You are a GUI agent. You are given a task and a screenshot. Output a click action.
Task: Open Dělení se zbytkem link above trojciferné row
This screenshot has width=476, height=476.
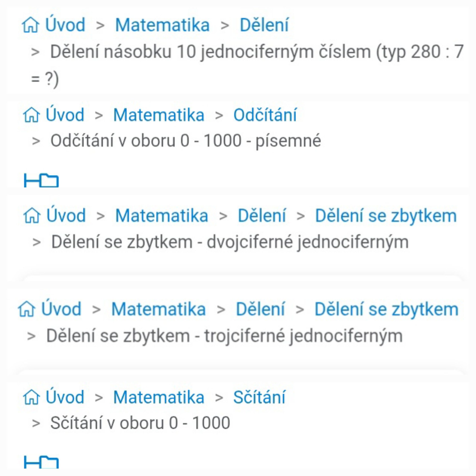[x=386, y=309]
